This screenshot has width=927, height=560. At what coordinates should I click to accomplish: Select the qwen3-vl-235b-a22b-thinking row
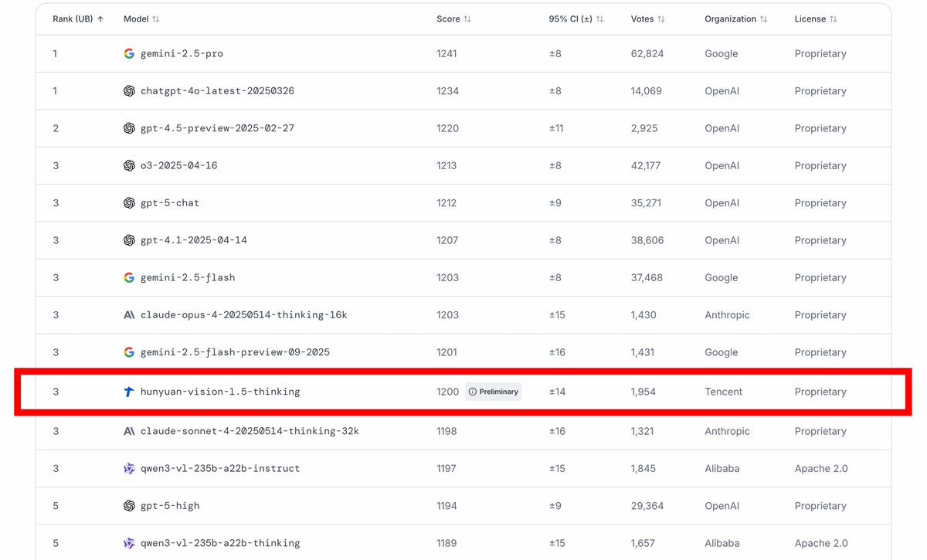coord(463,543)
